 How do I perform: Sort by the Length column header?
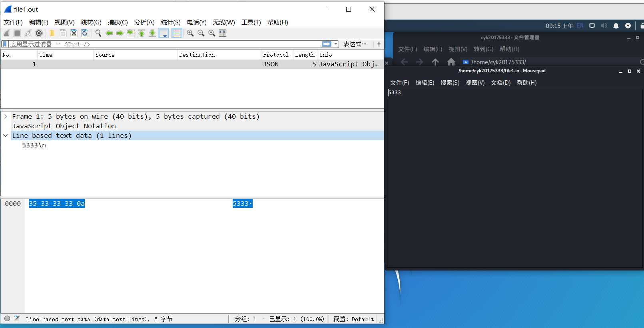[x=305, y=55]
